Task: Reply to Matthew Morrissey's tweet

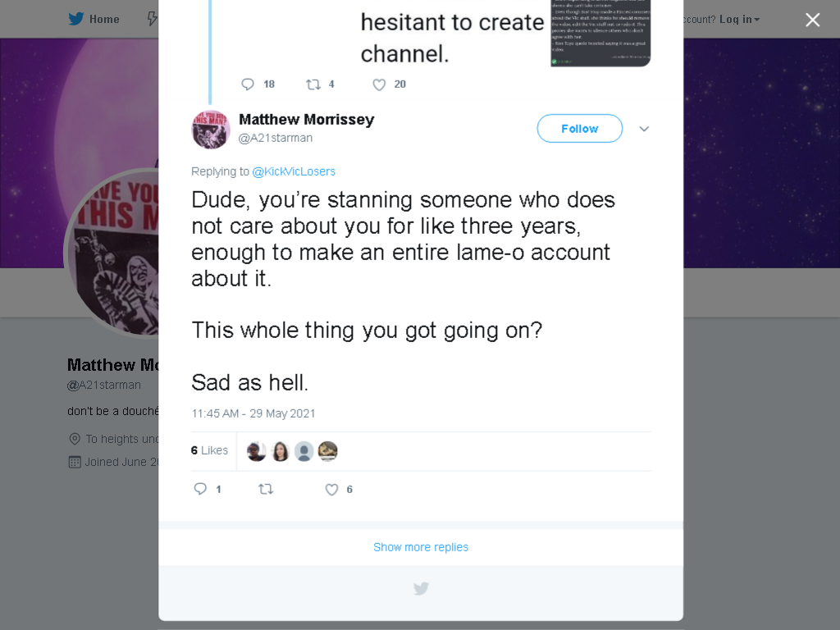Action: point(200,489)
